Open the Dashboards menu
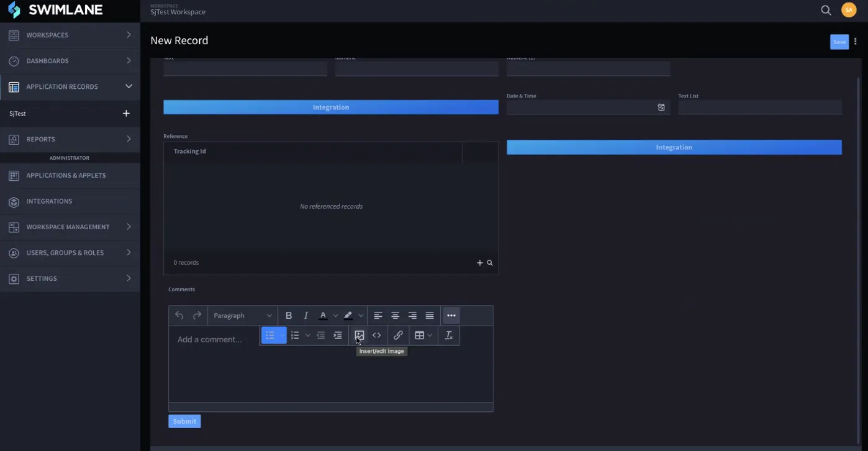Image resolution: width=868 pixels, height=451 pixels. pos(70,61)
